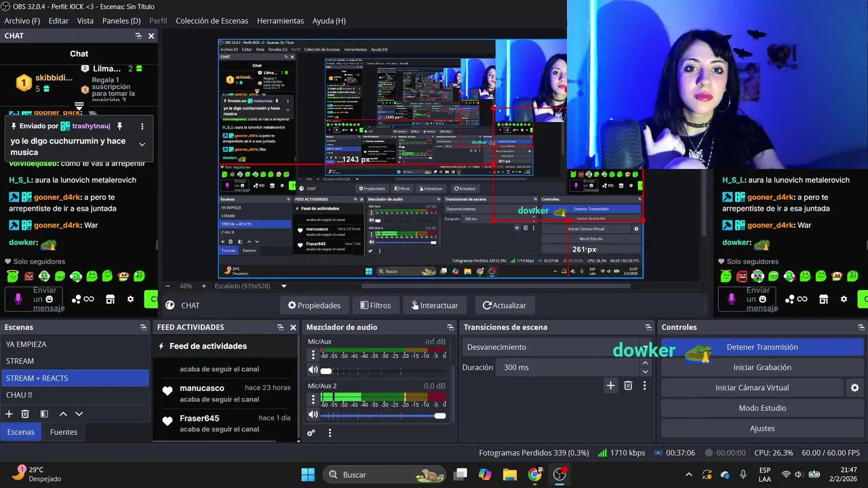Float the CHAT dock panel
The height and width of the screenshot is (488, 868).
tap(138, 36)
